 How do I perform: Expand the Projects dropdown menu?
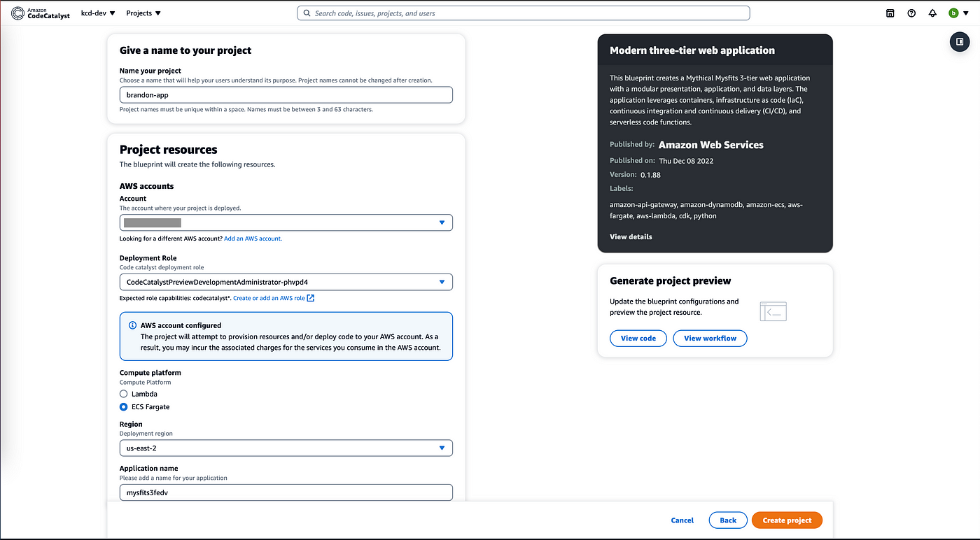coord(143,13)
